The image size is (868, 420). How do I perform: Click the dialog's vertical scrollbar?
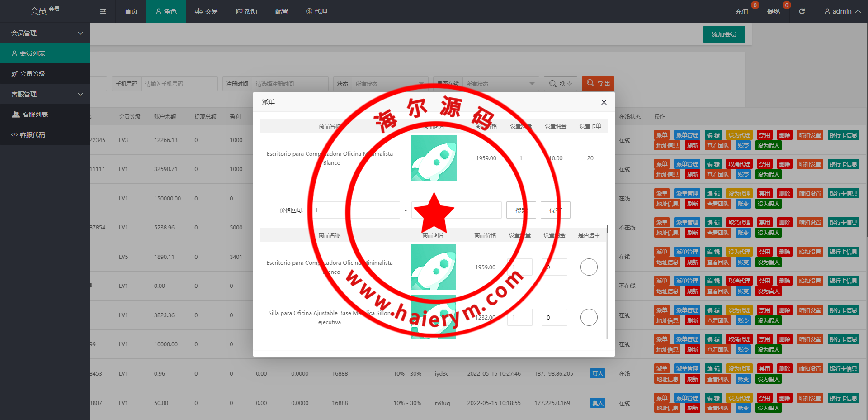click(x=607, y=281)
